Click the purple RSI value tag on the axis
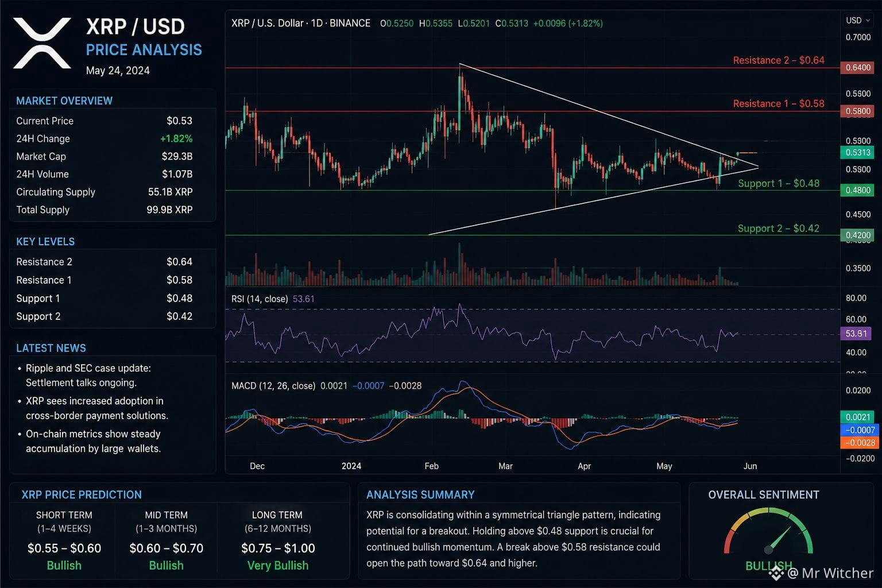 [857, 334]
